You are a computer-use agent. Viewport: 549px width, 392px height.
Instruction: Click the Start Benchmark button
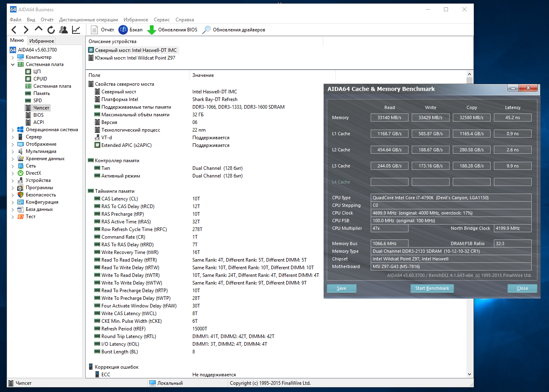pyautogui.click(x=432, y=288)
